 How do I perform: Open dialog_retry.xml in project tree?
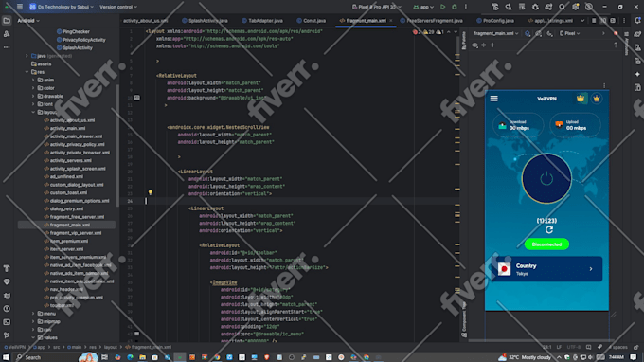pos(66,208)
